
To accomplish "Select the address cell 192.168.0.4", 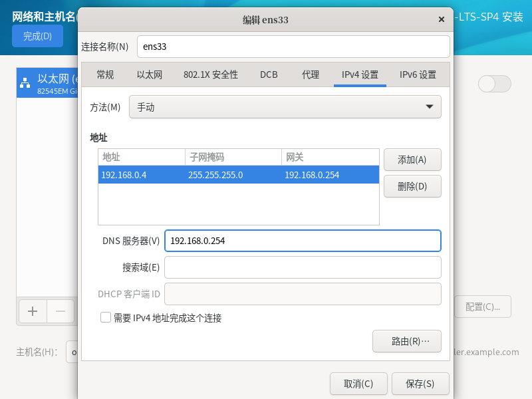I will tap(142, 175).
